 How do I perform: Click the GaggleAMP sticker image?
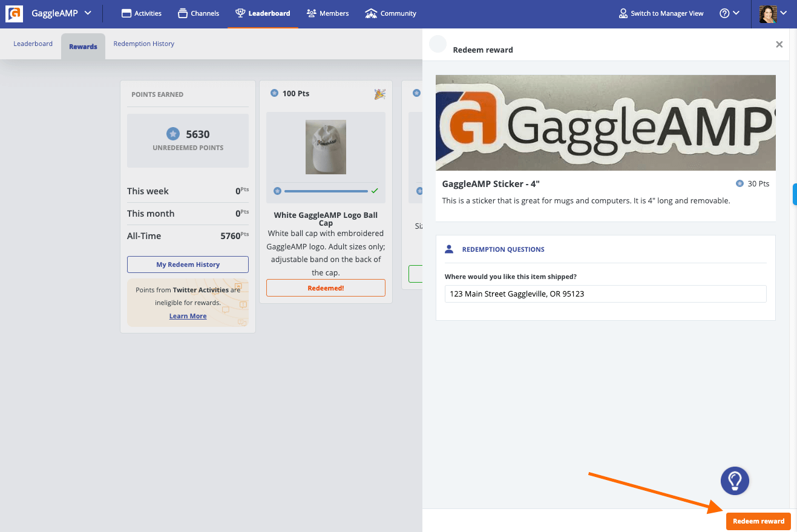[x=606, y=123]
